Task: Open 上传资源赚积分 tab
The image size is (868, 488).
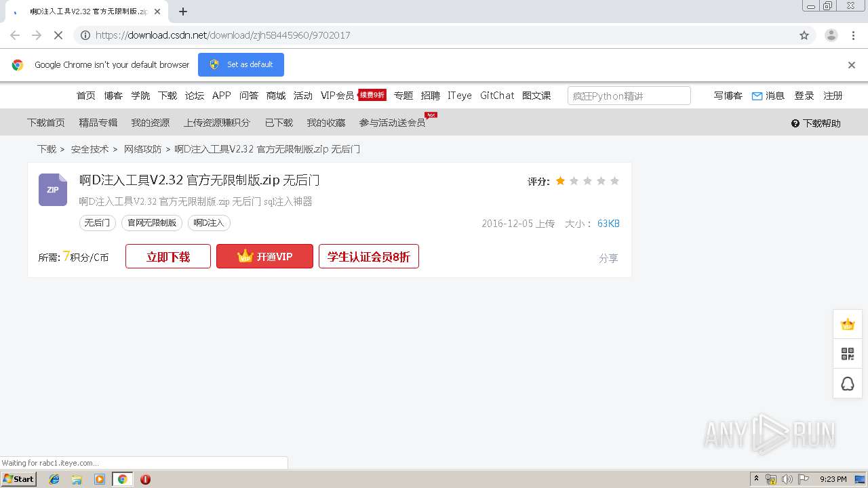Action: click(x=217, y=123)
